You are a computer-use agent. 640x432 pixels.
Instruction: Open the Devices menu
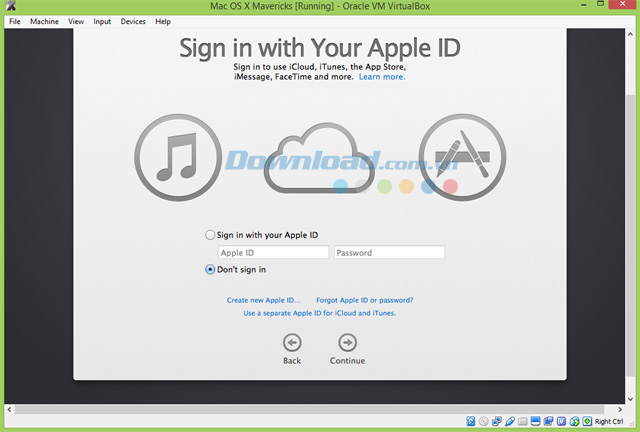click(133, 21)
